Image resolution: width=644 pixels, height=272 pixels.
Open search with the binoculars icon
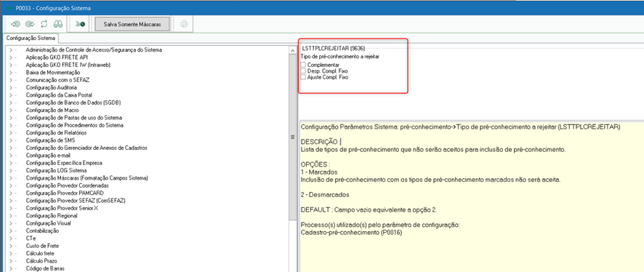pos(58,24)
